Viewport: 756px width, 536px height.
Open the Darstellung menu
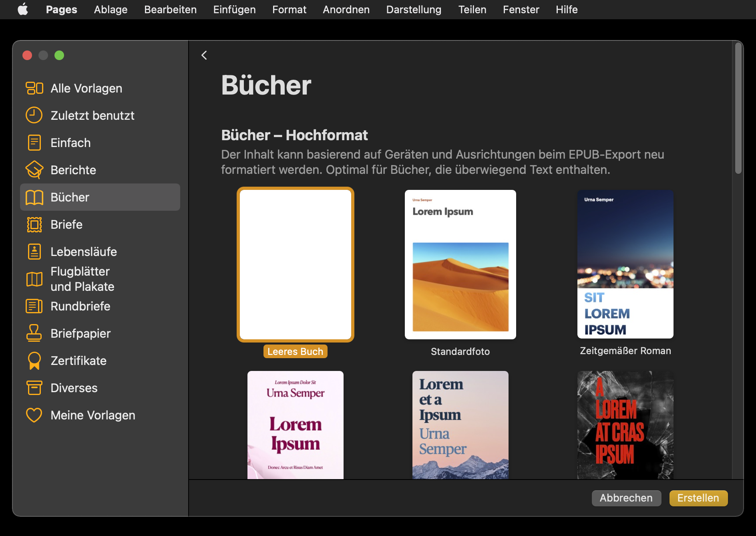(x=414, y=9)
